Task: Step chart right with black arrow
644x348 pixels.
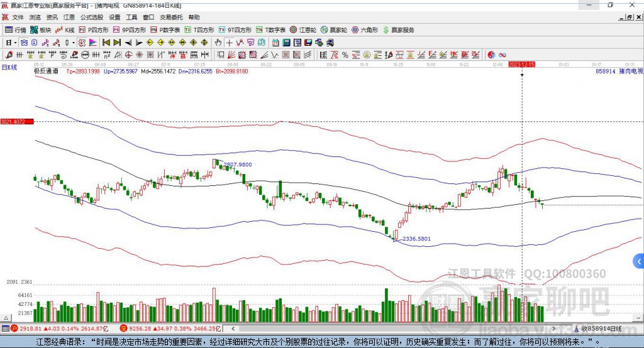Action: 139,43
